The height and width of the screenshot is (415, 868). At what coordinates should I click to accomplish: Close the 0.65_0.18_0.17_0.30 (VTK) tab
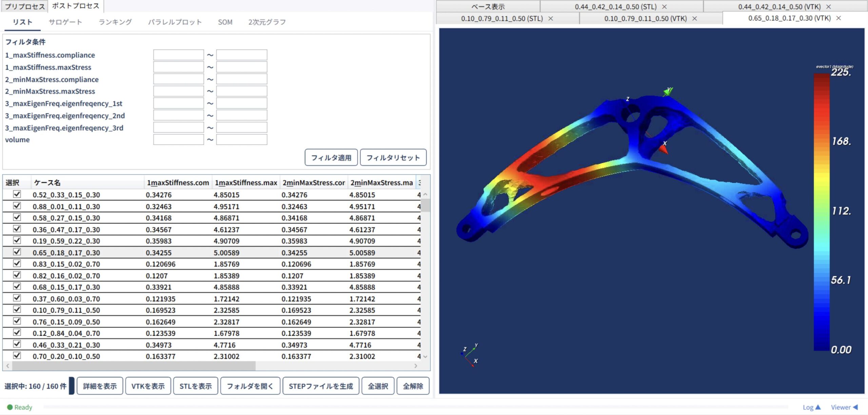click(839, 18)
